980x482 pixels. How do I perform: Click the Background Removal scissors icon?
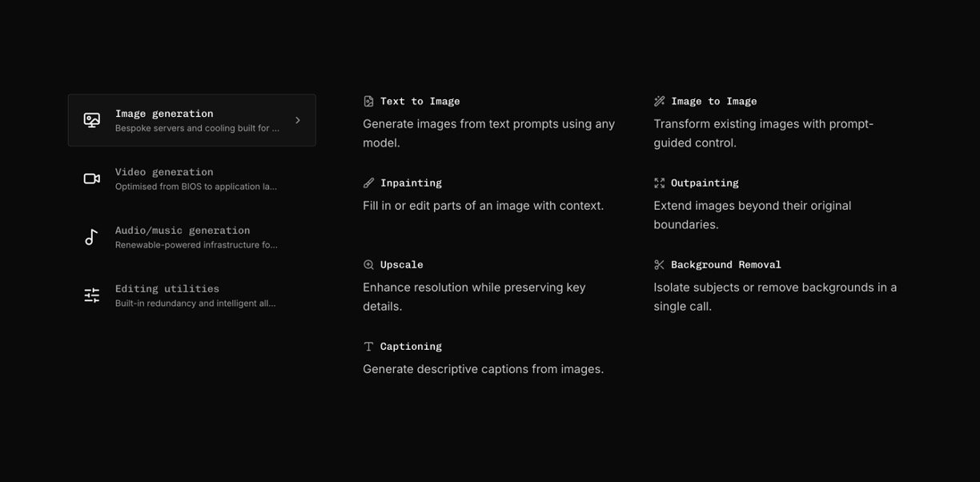click(x=660, y=265)
